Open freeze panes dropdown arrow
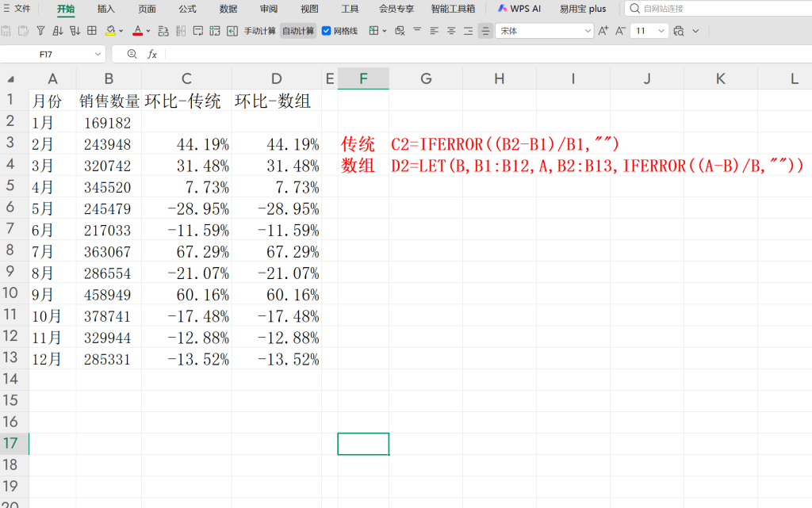Image resolution: width=812 pixels, height=508 pixels. pyautogui.click(x=385, y=31)
